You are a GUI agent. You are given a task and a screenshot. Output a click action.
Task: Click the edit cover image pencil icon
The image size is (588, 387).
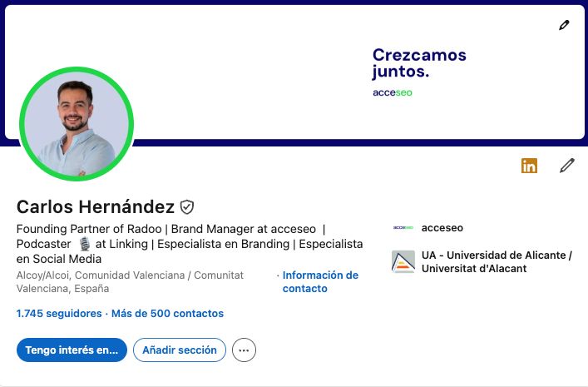pyautogui.click(x=565, y=25)
